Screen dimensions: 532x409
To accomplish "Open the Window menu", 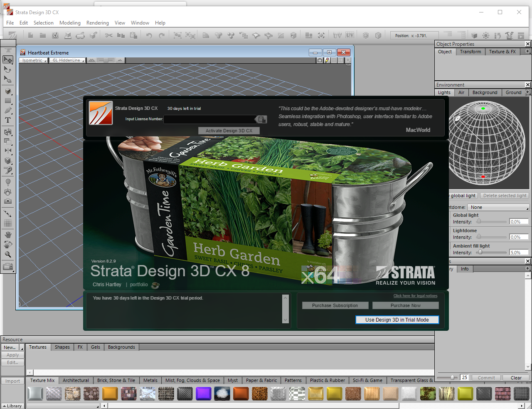I will coord(140,23).
